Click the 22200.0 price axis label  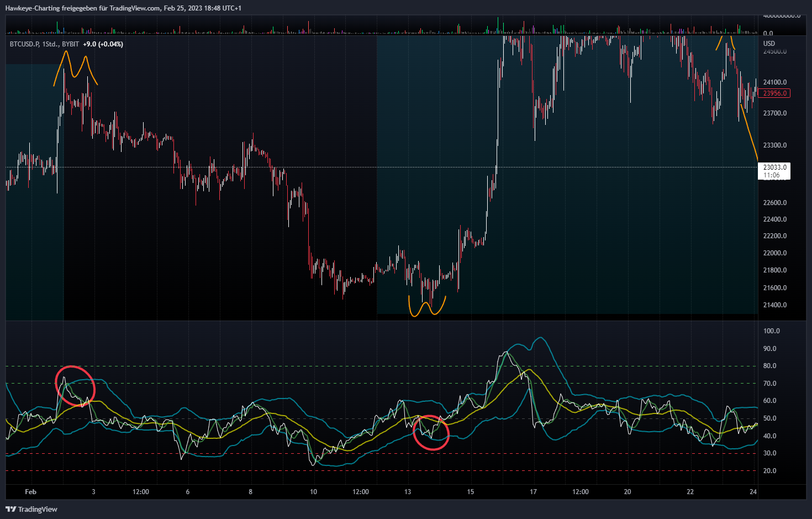[x=774, y=236]
